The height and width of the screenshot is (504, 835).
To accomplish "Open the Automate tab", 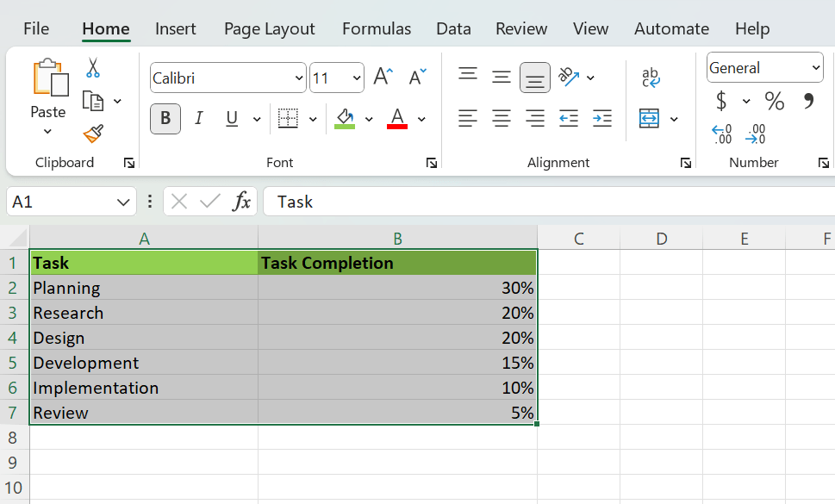I will tap(671, 28).
